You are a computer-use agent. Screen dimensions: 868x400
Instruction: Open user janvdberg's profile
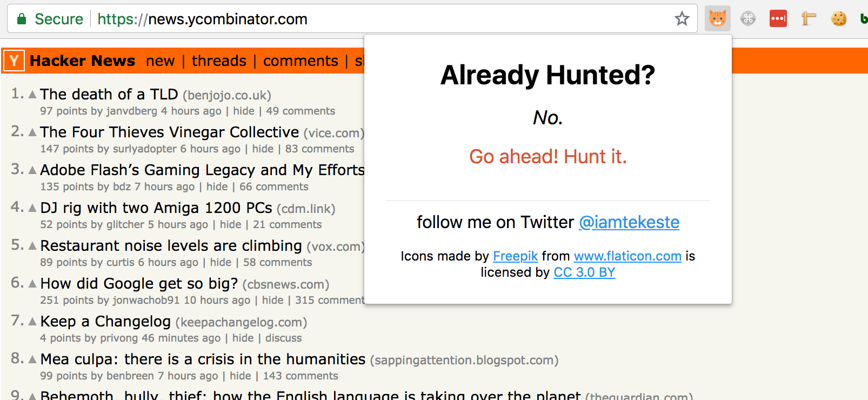tap(132, 111)
